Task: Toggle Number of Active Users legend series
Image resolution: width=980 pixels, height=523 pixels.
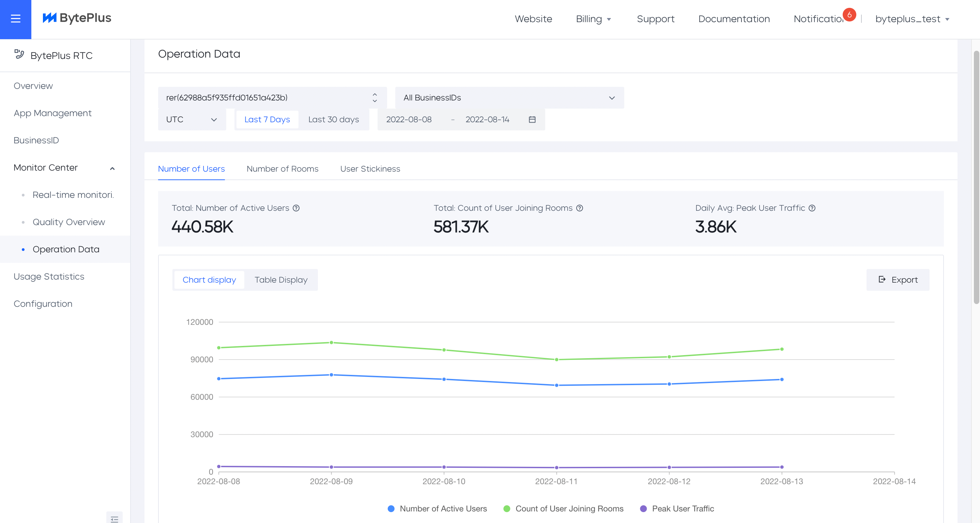Action: pyautogui.click(x=437, y=509)
